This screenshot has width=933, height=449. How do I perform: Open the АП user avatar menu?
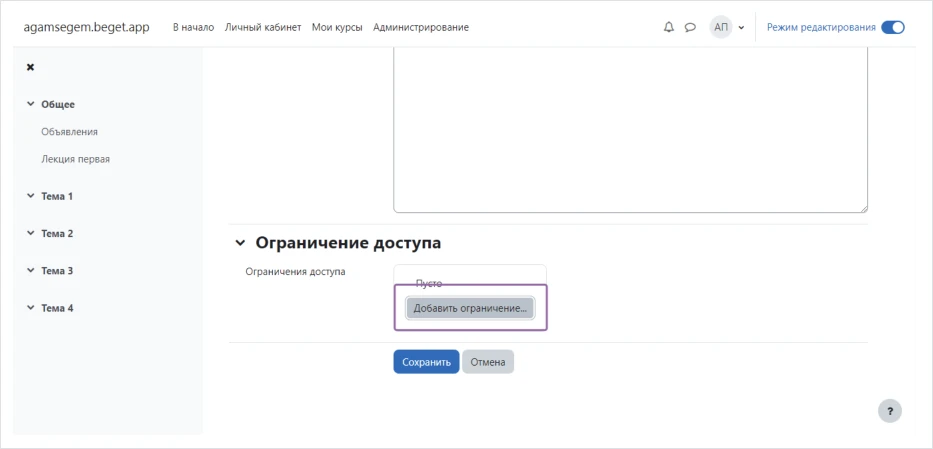pos(721,27)
